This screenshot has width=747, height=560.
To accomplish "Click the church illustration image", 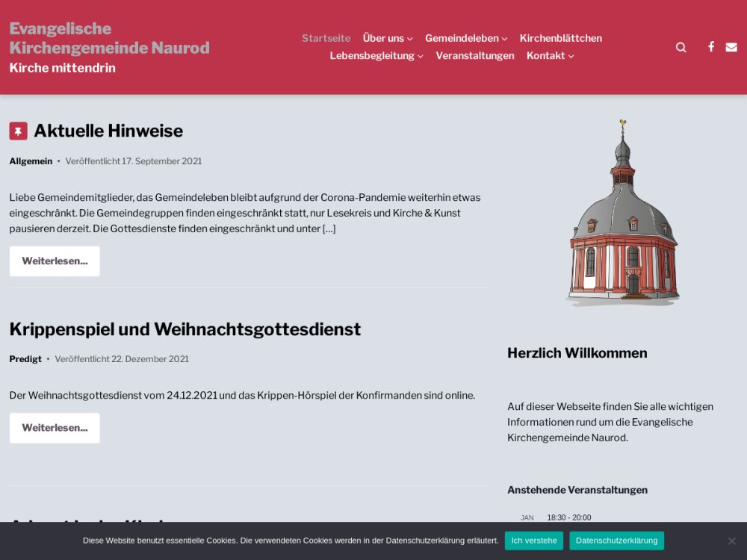I will tap(622, 213).
